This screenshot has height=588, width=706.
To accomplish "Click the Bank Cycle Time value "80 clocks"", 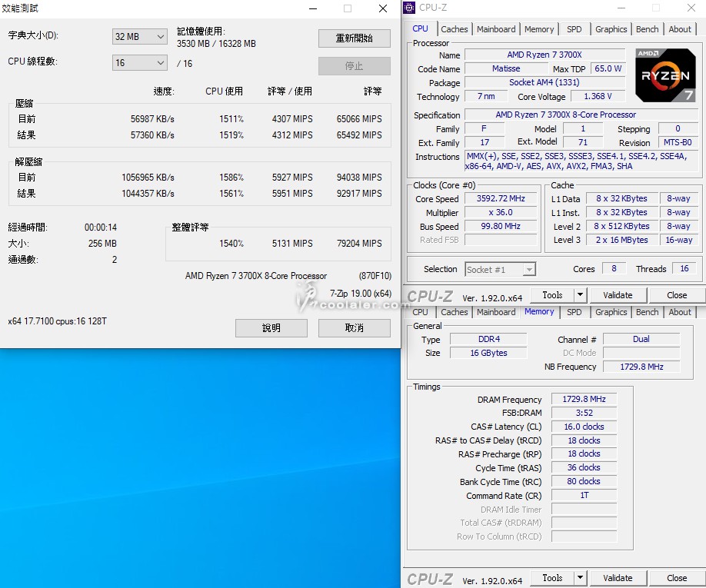I will pyautogui.click(x=584, y=481).
